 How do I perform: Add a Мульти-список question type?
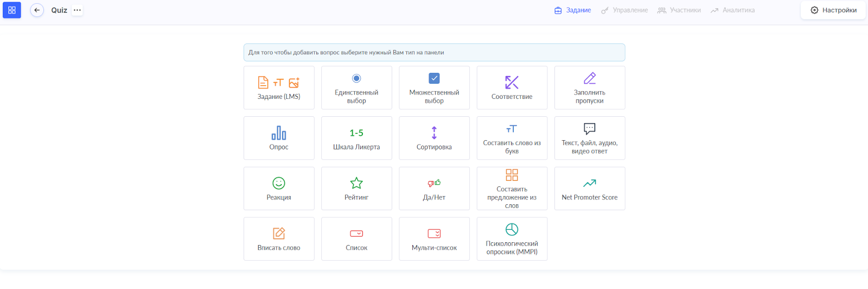pyautogui.click(x=434, y=239)
